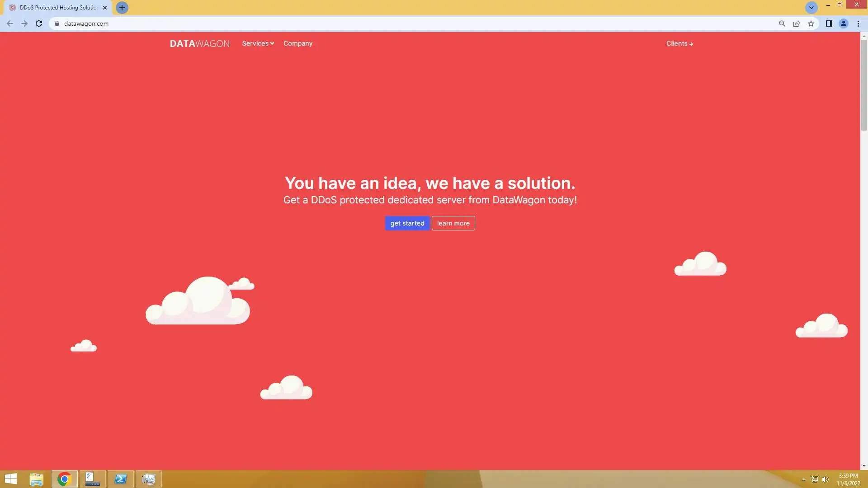Viewport: 868px width, 488px height.
Task: Open the tab search chevron
Action: pyautogui.click(x=811, y=8)
